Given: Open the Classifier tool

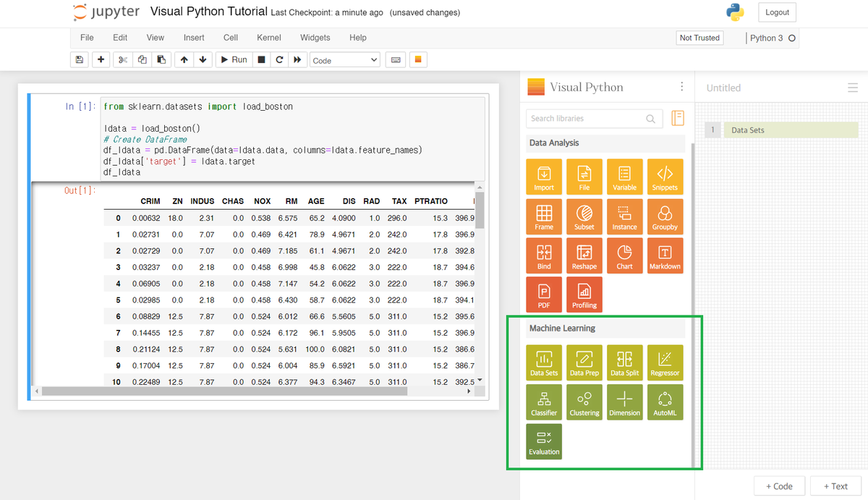Looking at the screenshot, I should (544, 402).
